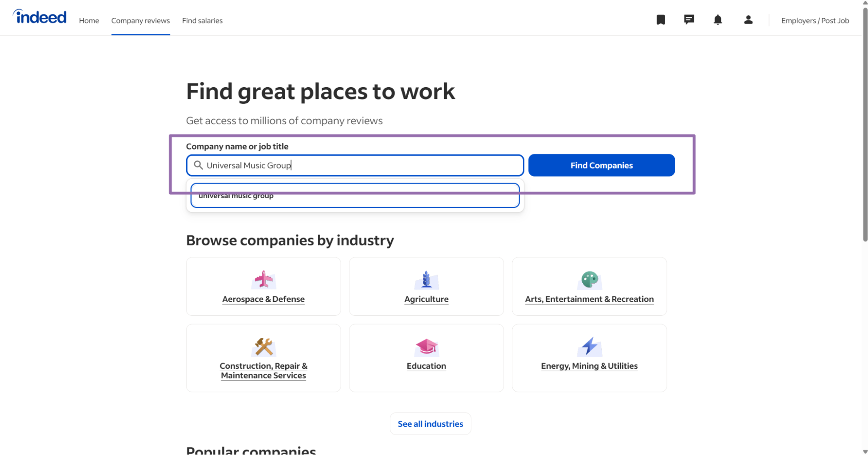Click the Find Companies button

(x=601, y=165)
